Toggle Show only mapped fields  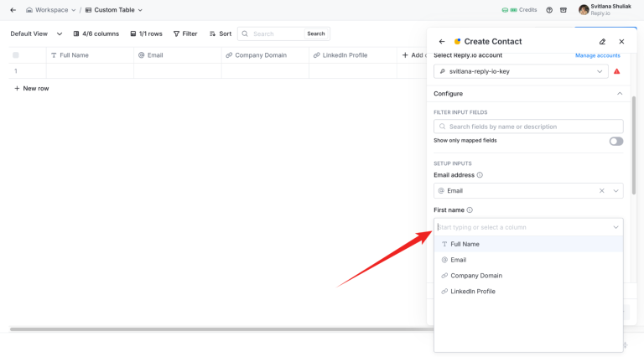tap(616, 141)
